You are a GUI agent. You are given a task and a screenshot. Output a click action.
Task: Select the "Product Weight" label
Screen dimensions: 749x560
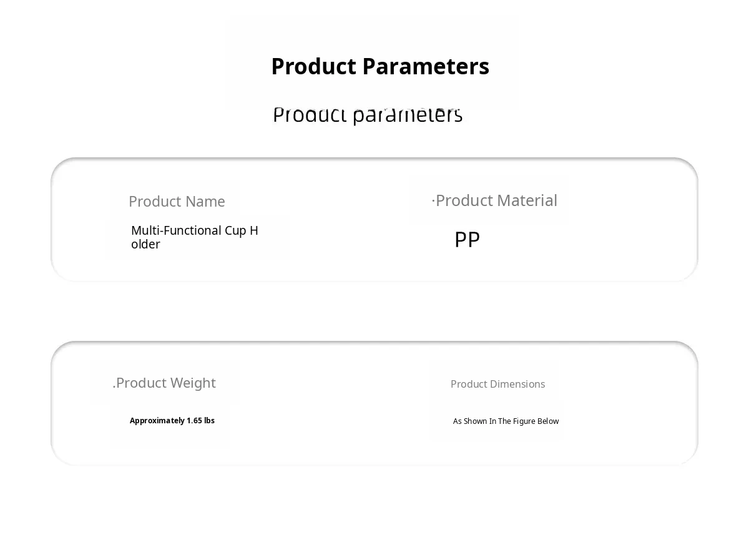166,383
